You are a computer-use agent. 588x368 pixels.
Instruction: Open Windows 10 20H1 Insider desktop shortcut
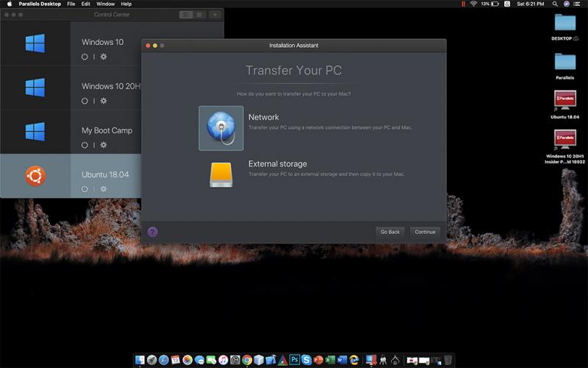(x=564, y=139)
